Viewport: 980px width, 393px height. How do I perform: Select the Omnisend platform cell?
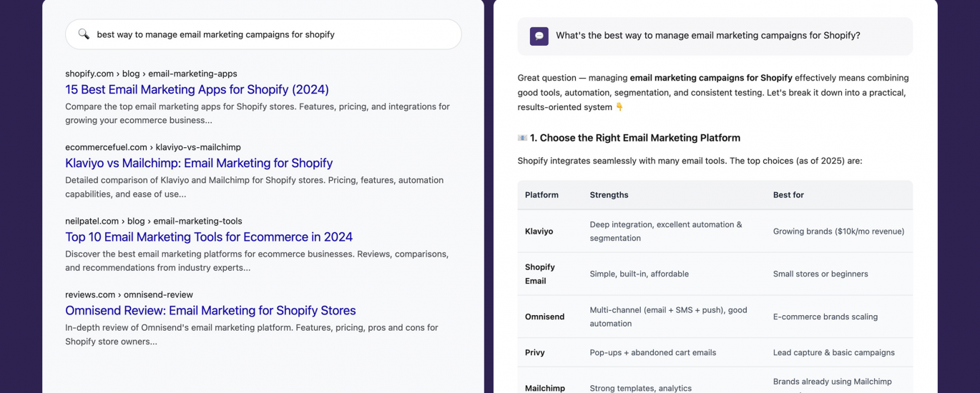pos(544,317)
